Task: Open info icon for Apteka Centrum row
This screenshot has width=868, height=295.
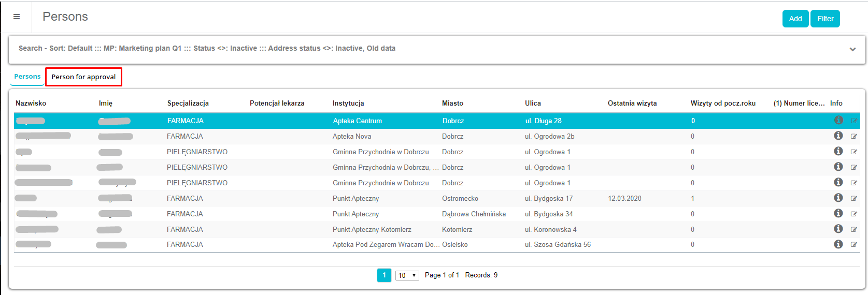Action: [x=838, y=120]
